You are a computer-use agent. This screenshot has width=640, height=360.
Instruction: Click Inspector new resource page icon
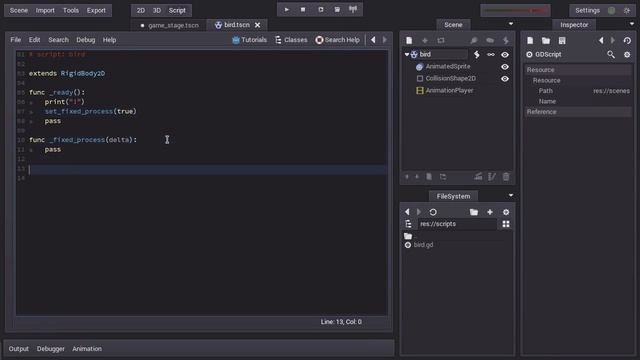pos(530,40)
